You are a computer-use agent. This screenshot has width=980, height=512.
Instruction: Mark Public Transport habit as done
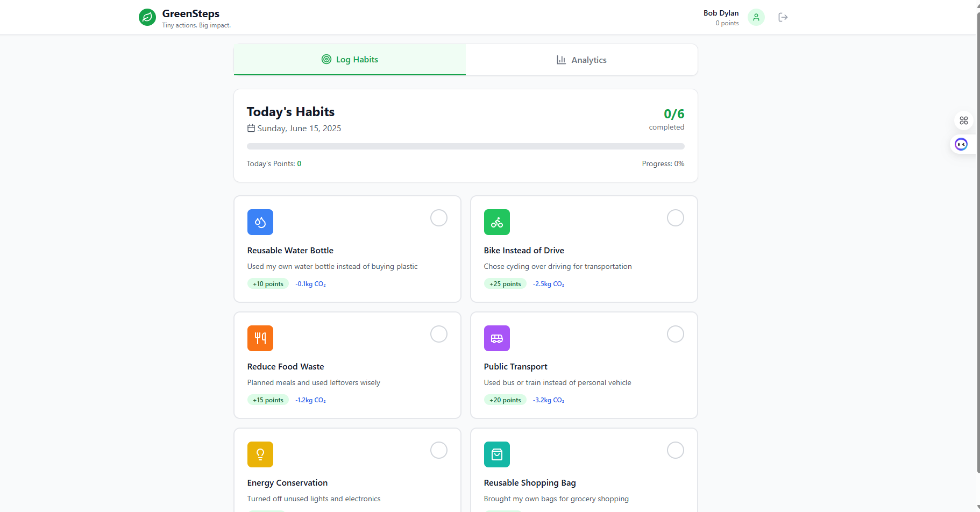pyautogui.click(x=676, y=334)
